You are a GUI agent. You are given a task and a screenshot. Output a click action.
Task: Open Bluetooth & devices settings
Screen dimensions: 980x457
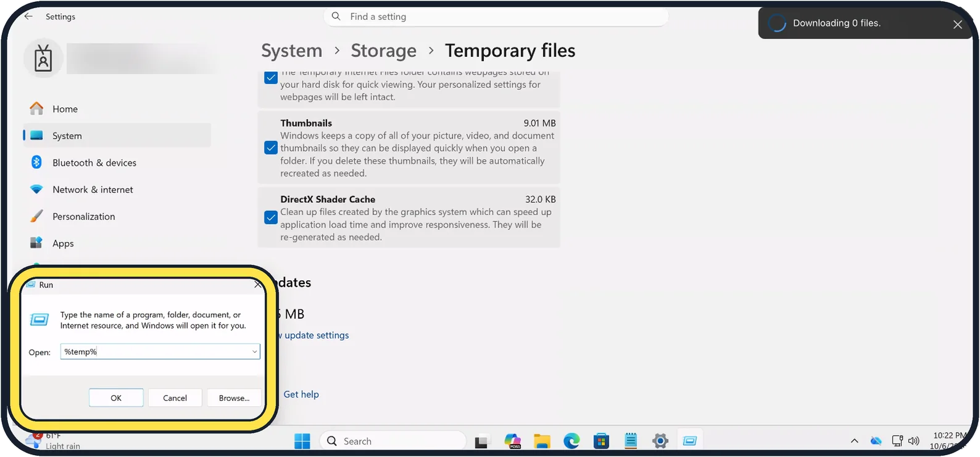pos(117,162)
